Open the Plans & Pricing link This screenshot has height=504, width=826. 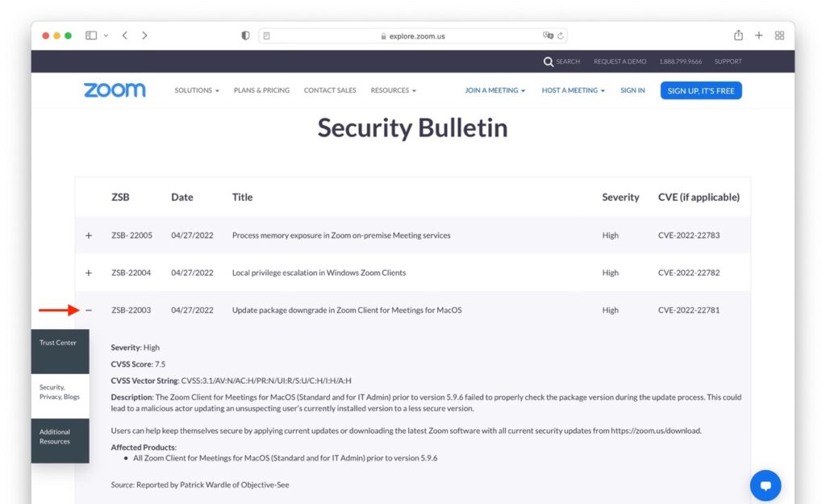[261, 90]
